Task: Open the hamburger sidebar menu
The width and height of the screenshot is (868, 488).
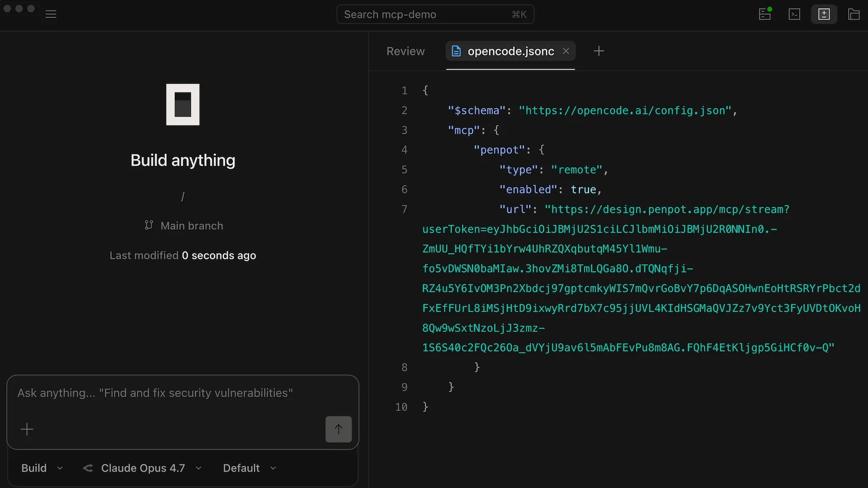Action: click(51, 14)
